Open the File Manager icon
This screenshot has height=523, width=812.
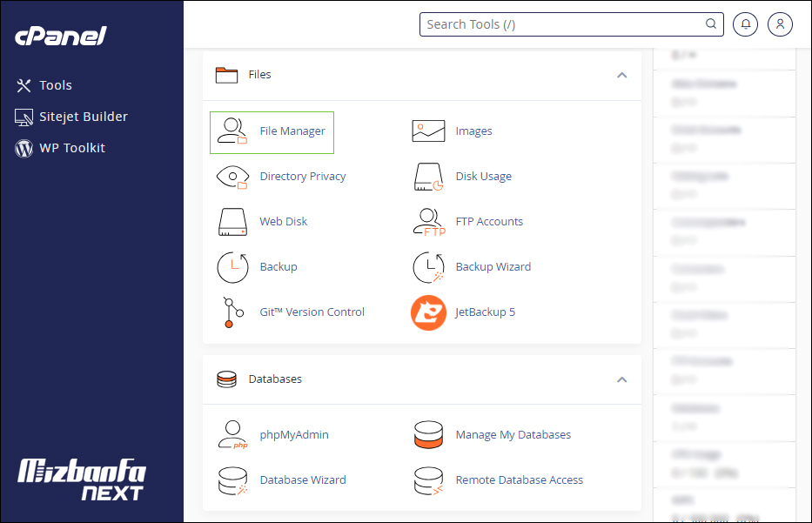(232, 131)
